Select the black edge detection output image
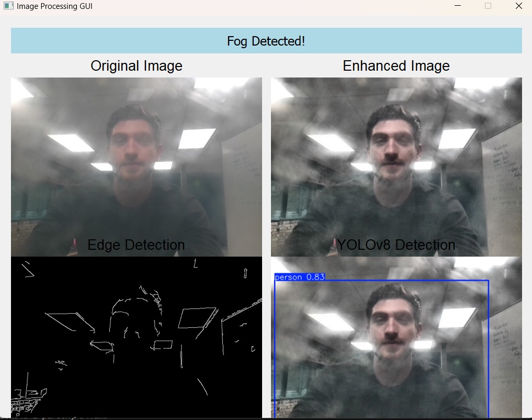 click(137, 337)
